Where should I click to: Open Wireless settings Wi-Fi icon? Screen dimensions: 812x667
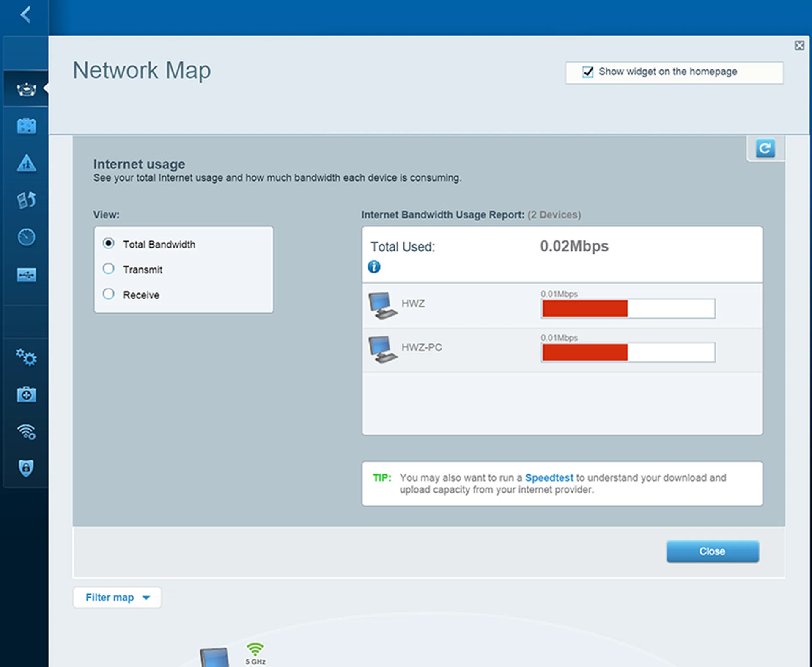[26, 432]
